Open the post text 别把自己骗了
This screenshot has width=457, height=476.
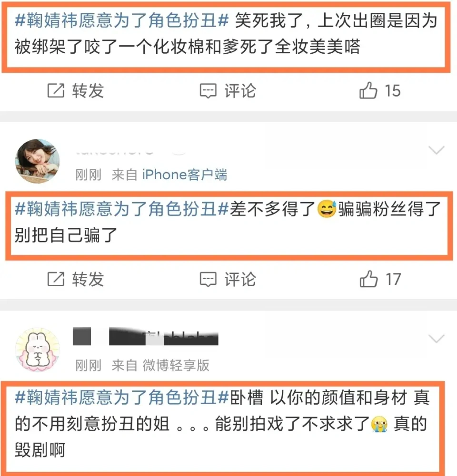(x=66, y=235)
